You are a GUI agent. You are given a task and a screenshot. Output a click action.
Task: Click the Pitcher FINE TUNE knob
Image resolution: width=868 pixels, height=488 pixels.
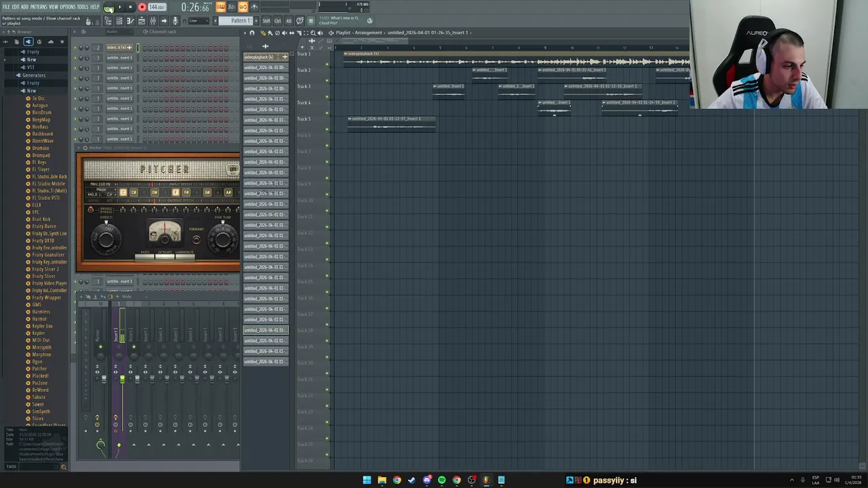223,238
